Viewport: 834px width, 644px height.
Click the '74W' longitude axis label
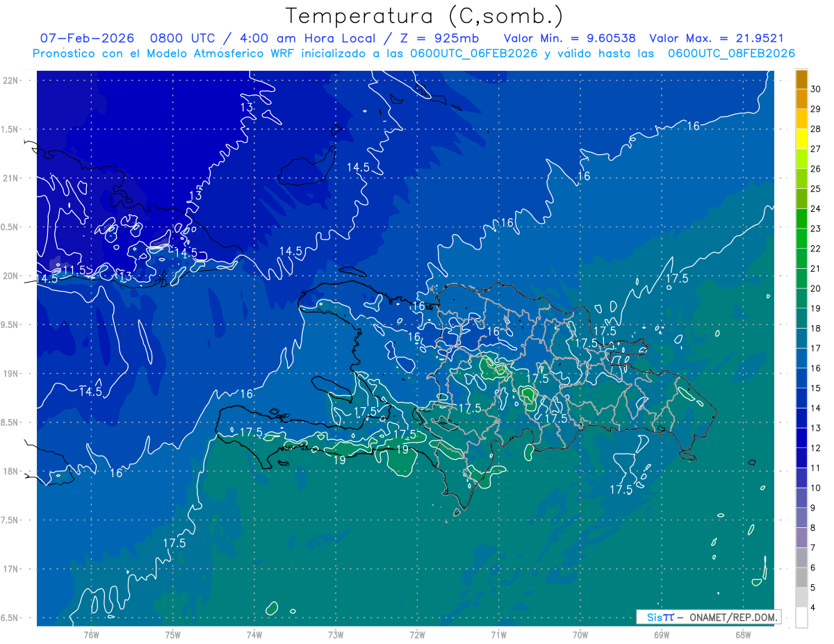254,634
